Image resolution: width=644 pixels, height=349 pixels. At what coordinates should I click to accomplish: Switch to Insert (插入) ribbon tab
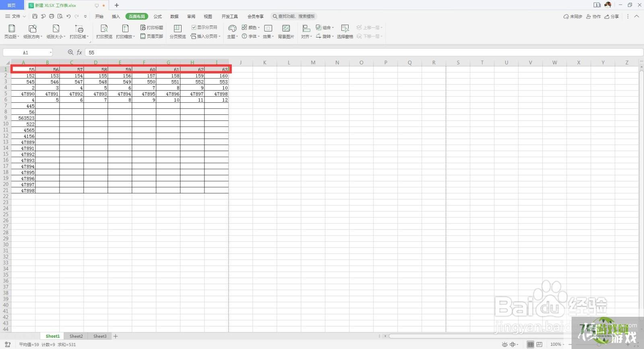click(116, 17)
